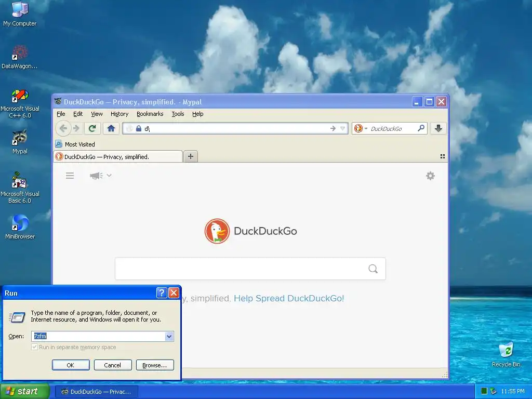The height and width of the screenshot is (399, 532).
Task: Launch Microsoft Visual Basic 6.0 shortcut
Action: (x=20, y=188)
